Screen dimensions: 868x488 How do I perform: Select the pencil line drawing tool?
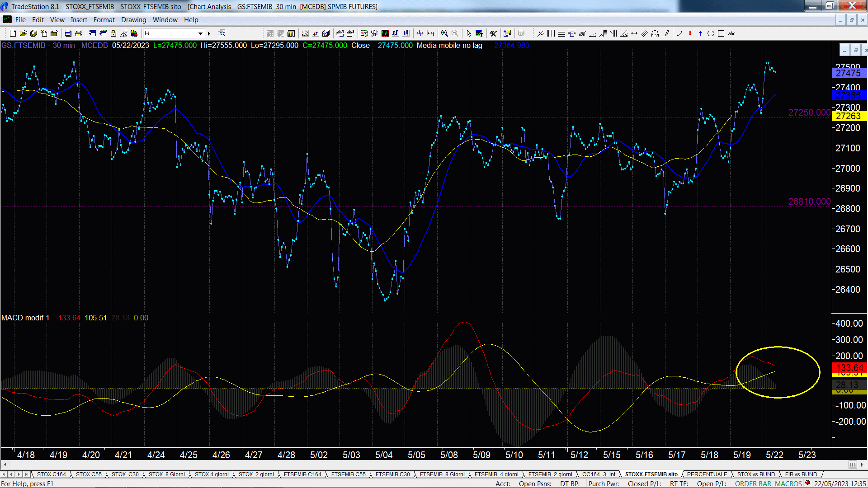[665, 33]
